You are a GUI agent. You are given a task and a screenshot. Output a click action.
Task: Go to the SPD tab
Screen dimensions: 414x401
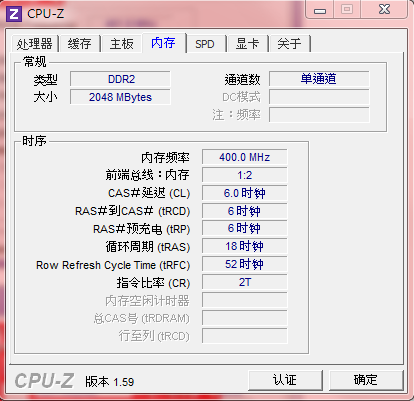tap(205, 44)
